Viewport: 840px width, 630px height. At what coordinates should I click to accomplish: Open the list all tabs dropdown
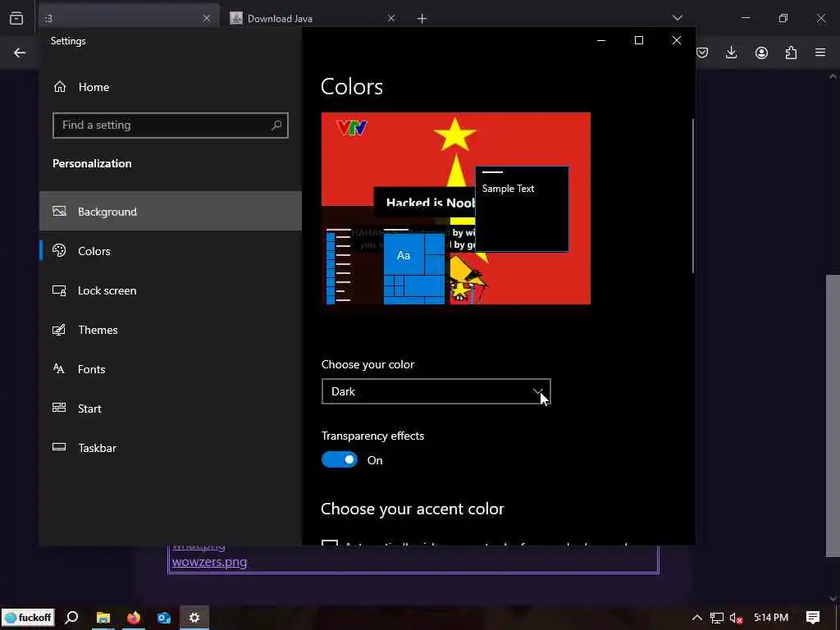point(677,18)
